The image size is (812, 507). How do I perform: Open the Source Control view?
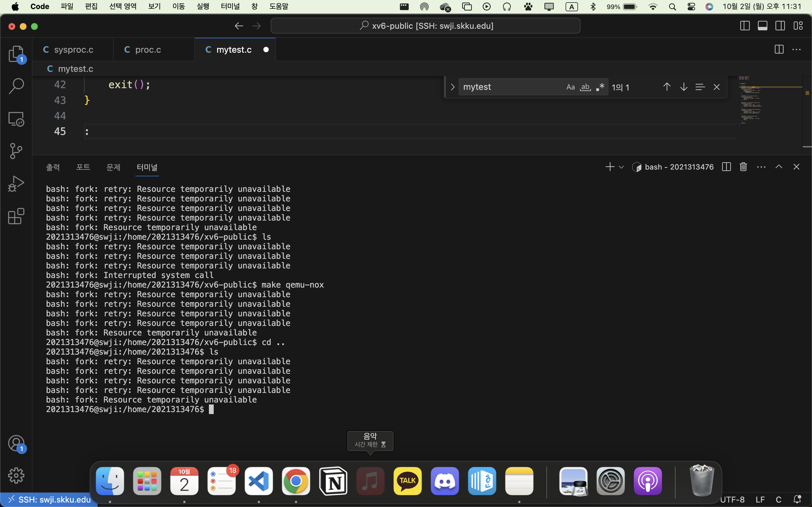[16, 151]
